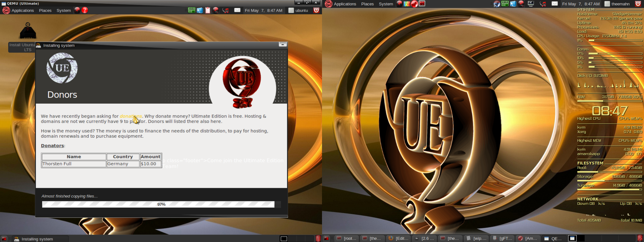644x242 pixels.
Task: Click donations link in installer slideshow
Action: [131, 116]
